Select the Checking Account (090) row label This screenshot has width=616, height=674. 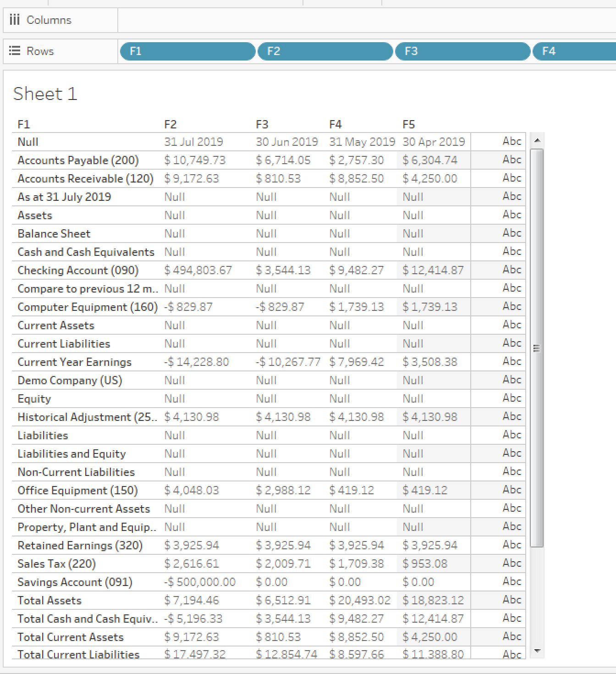coord(78,270)
